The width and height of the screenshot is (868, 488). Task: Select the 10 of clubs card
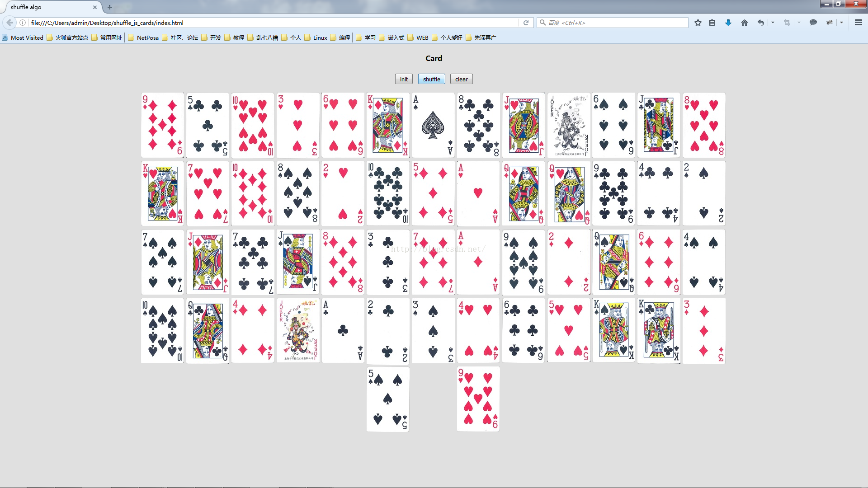(x=388, y=193)
